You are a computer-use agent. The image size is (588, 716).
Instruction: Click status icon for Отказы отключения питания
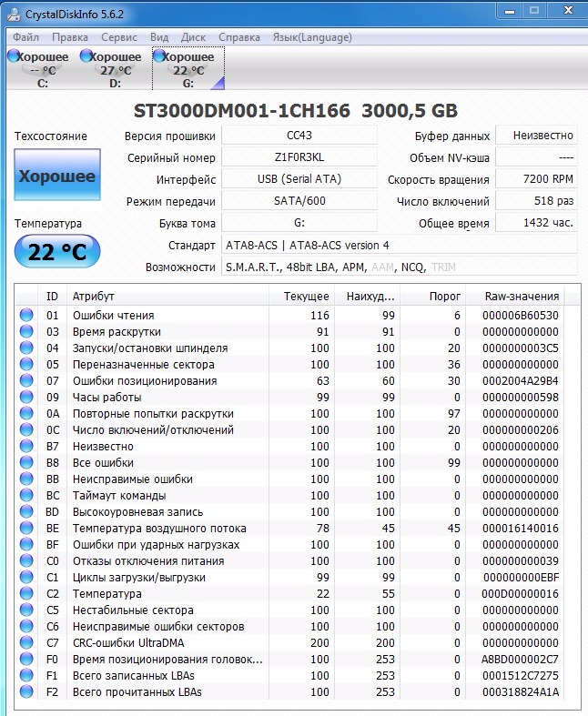tap(26, 560)
